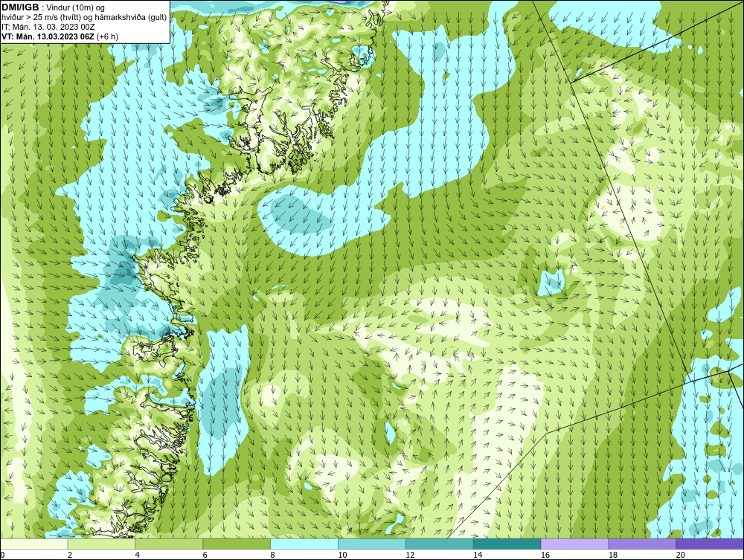744x560 pixels.
Task: Select the 6–8 m/s dark green swatch
Action: click(237, 544)
